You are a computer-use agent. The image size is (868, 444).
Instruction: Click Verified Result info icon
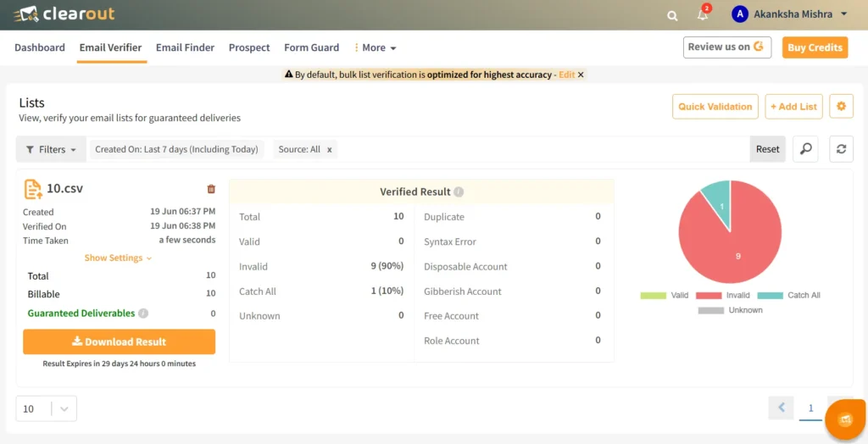pyautogui.click(x=459, y=192)
